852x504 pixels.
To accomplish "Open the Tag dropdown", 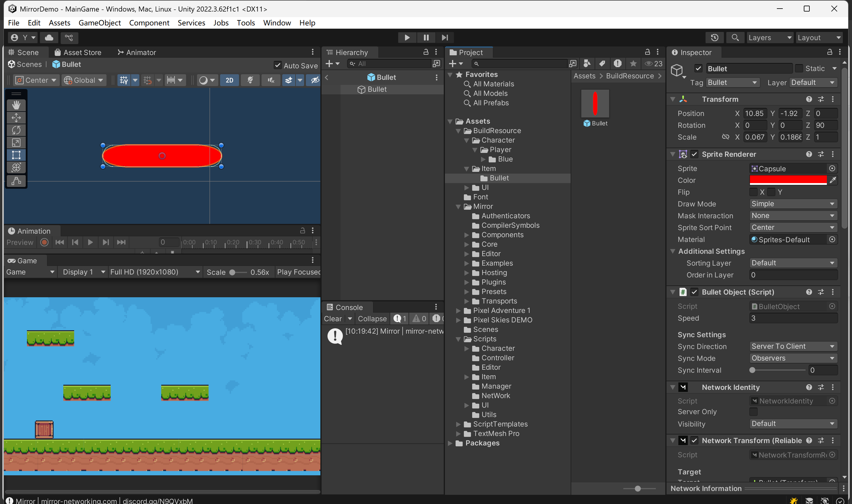I will (x=732, y=83).
